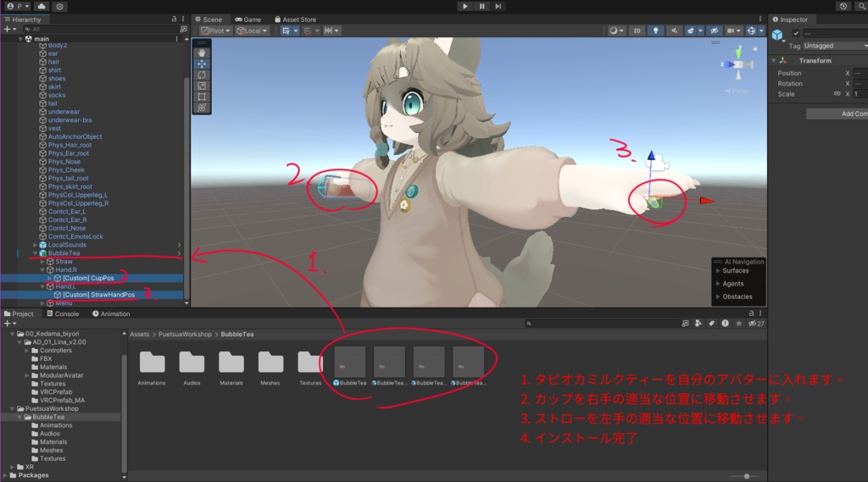This screenshot has height=482, width=868.
Task: Open the Pivot dropdown
Action: tap(215, 30)
